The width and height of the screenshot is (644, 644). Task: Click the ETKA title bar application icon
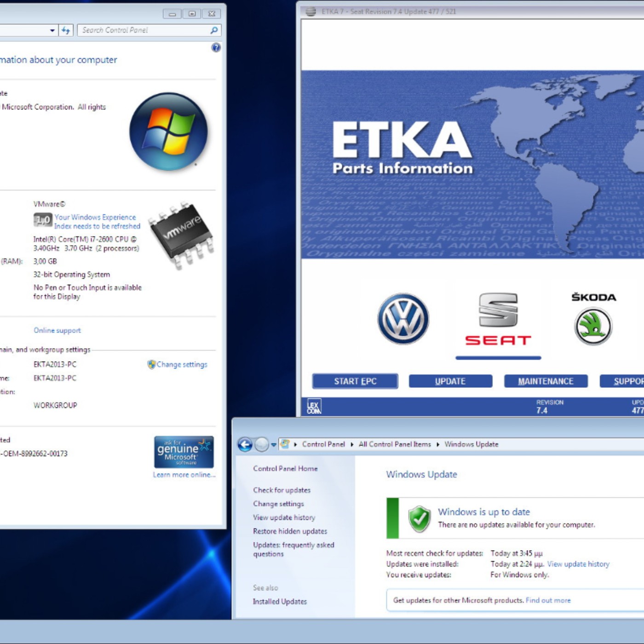pos(311,11)
